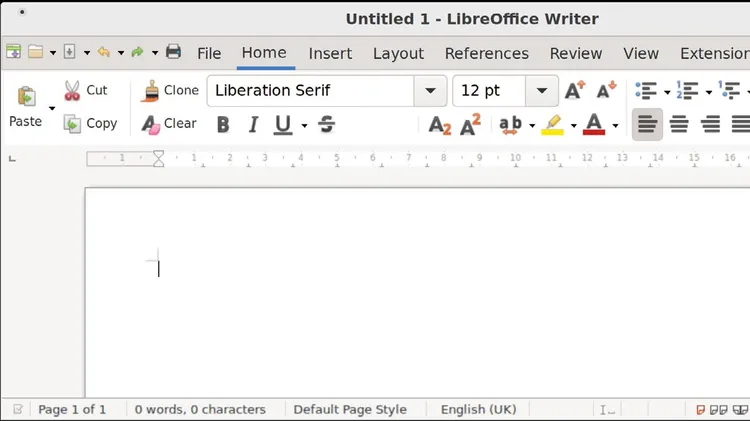
Task: Click the Character spacing ab icon
Action: [x=510, y=124]
